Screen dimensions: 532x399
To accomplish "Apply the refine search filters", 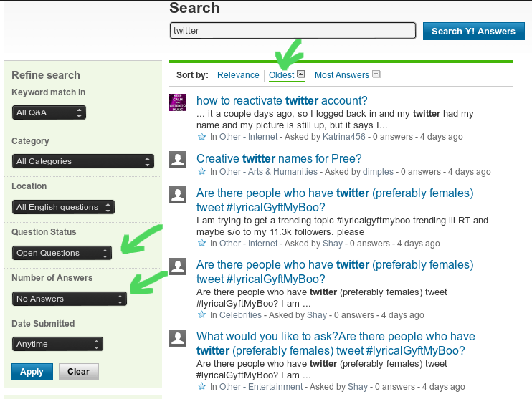I will coord(32,372).
